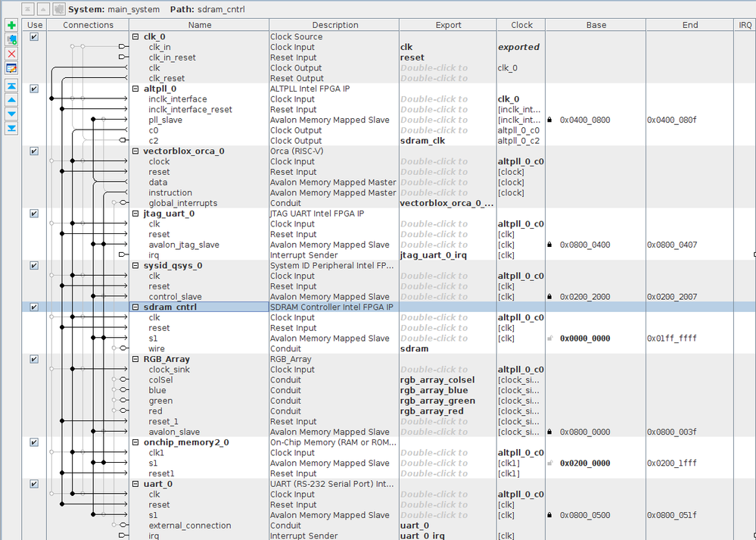Collapse the onchip_memory2_0 component tree
This screenshot has height=540, width=756.
pyautogui.click(x=135, y=442)
